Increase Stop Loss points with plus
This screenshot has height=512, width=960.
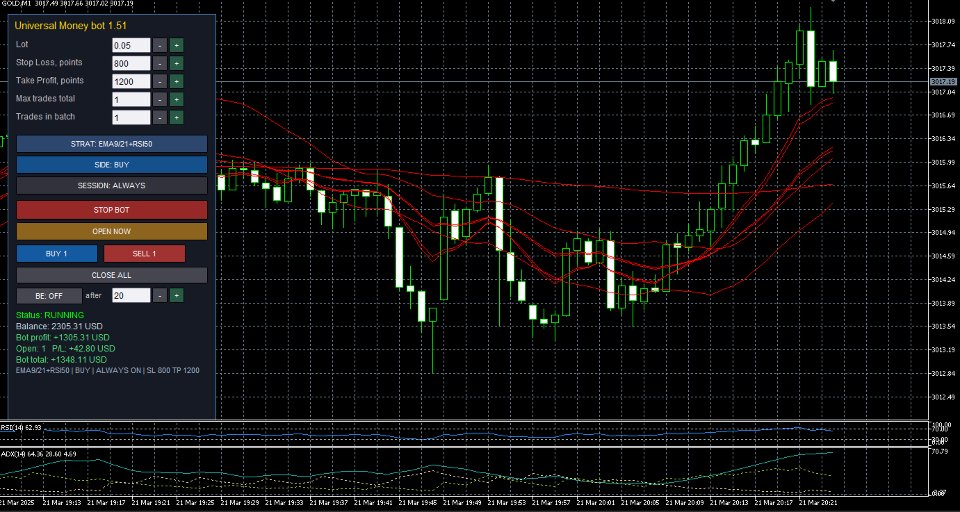coord(176,63)
